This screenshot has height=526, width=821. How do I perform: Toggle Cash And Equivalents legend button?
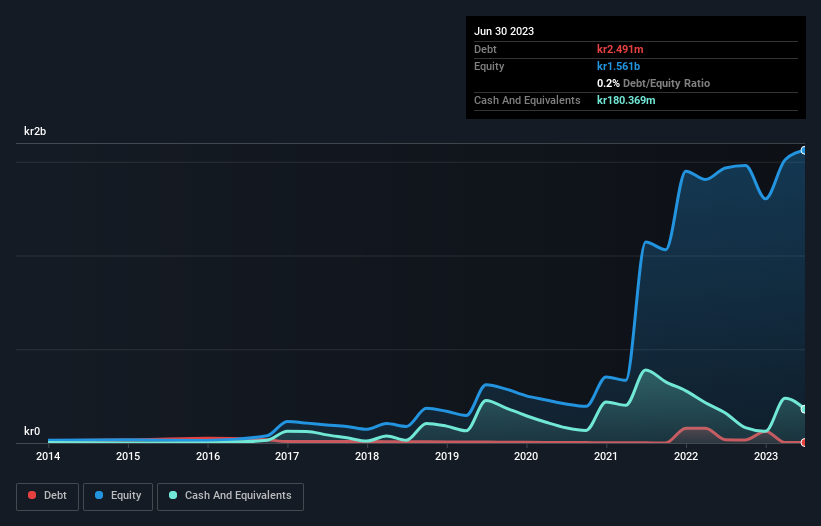pyautogui.click(x=230, y=496)
